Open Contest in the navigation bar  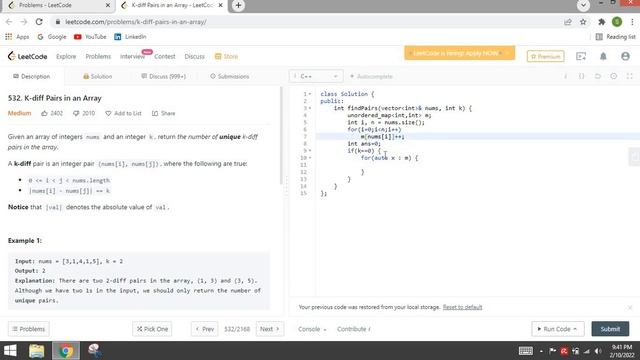pyautogui.click(x=164, y=56)
